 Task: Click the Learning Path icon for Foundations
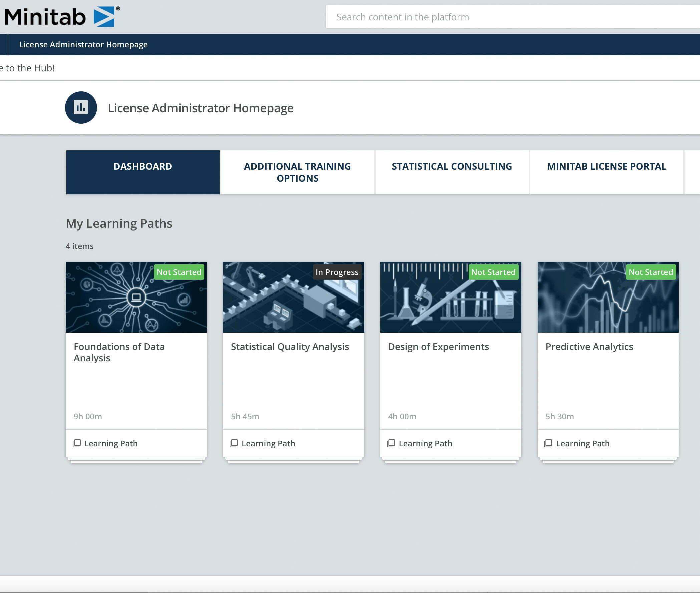[x=76, y=443]
